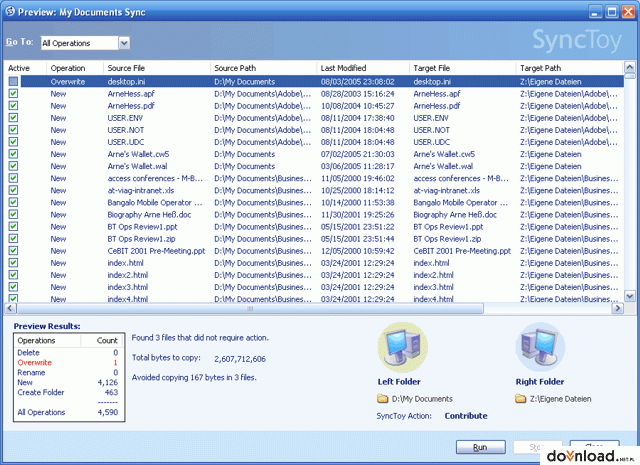Select the All Operations row in Preview Results

pos(68,412)
